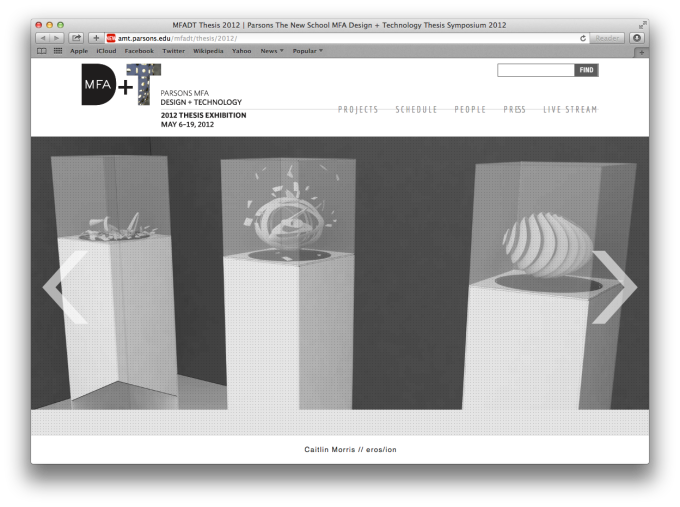Click the 'PARSONS MFA' title text
680x507 pixels.
pyautogui.click(x=185, y=93)
